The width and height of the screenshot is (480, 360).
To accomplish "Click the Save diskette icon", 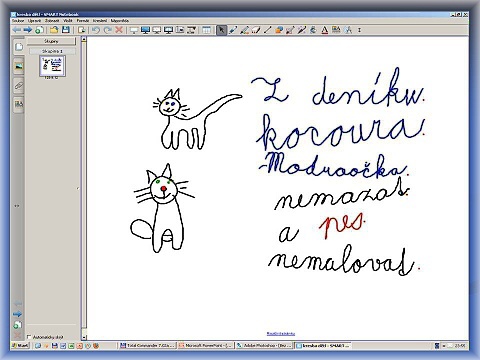I will [x=66, y=30].
